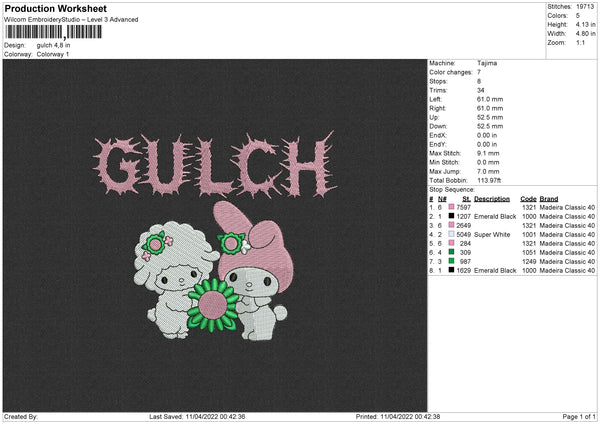Screen dimensions: 600x424
Task: Click the Height value 4.13 in
Action: point(585,24)
